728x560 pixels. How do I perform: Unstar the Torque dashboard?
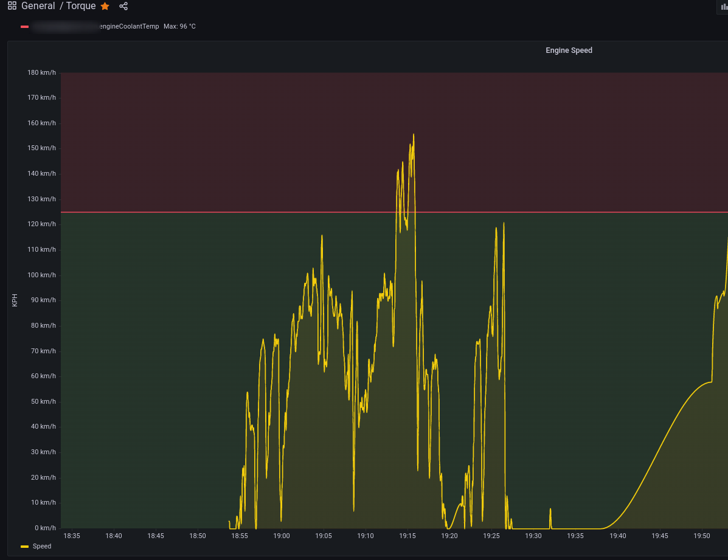(x=105, y=6)
